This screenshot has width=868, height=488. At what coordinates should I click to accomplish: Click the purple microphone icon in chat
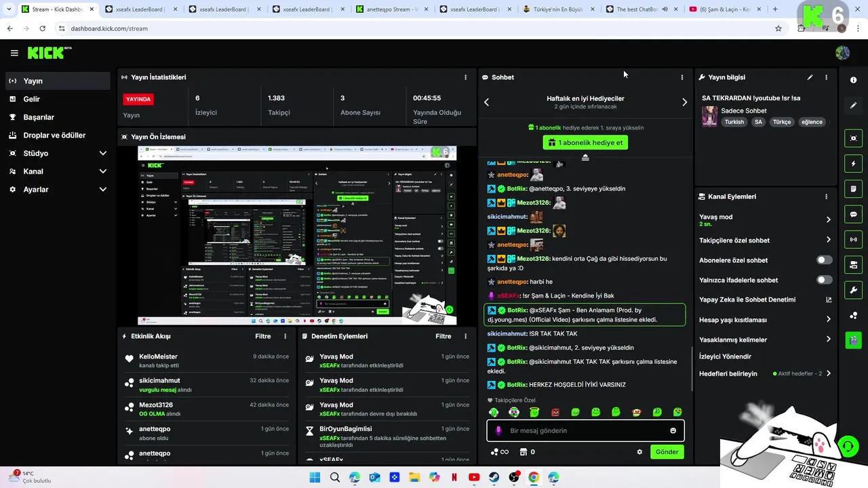tap(498, 430)
